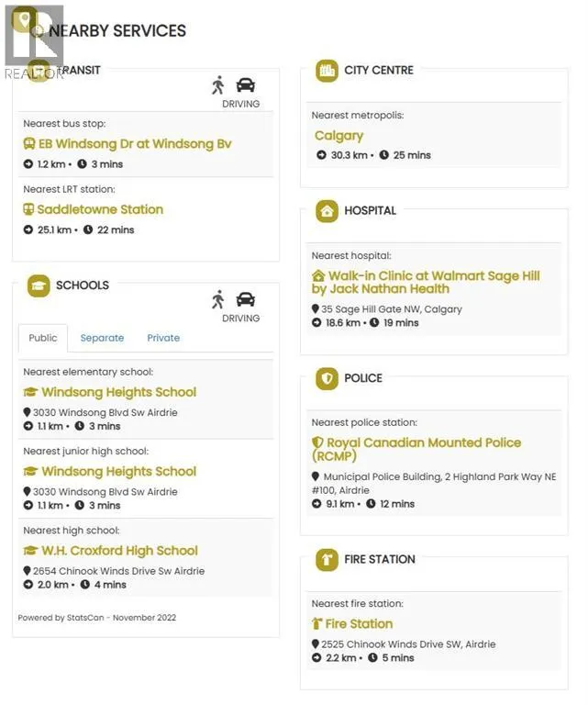Open the Public schools tab

tap(43, 338)
